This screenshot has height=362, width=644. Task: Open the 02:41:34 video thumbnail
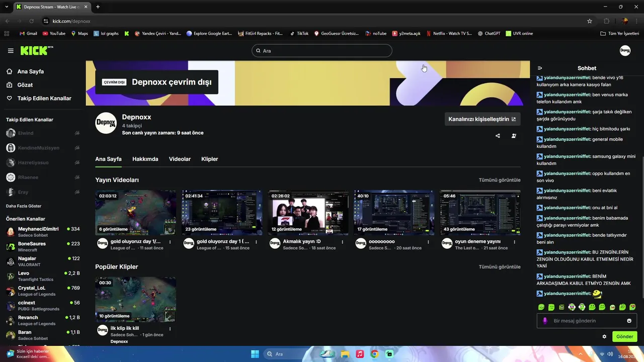pyautogui.click(x=222, y=213)
